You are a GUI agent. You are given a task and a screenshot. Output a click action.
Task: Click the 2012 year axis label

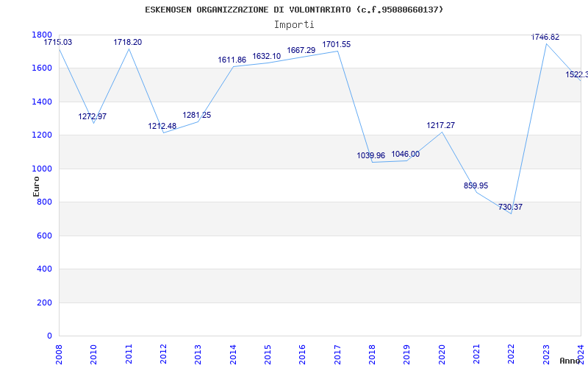tap(163, 355)
